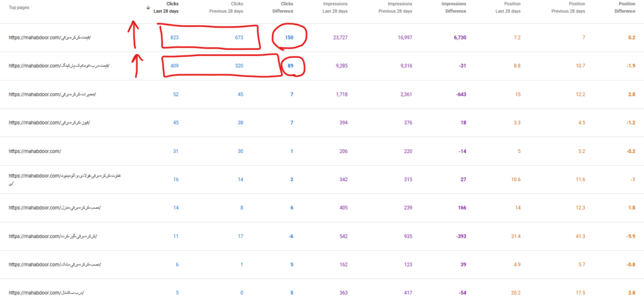Sort by Clicks Difference column header

[x=282, y=8]
